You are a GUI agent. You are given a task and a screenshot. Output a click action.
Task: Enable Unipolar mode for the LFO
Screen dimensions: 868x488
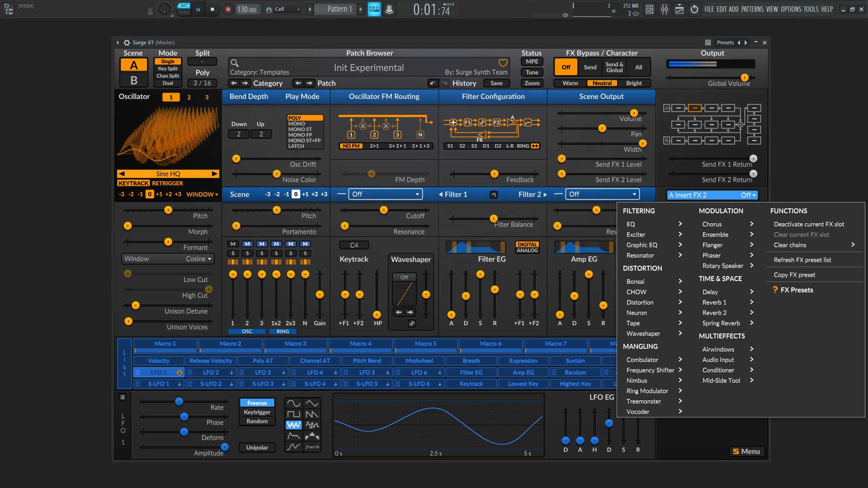point(257,447)
